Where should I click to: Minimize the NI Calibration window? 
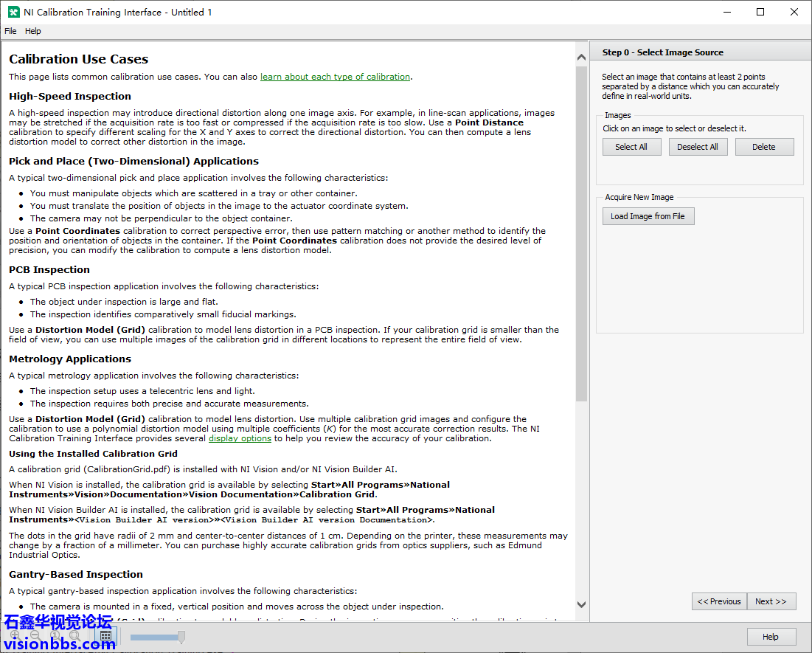pos(727,12)
